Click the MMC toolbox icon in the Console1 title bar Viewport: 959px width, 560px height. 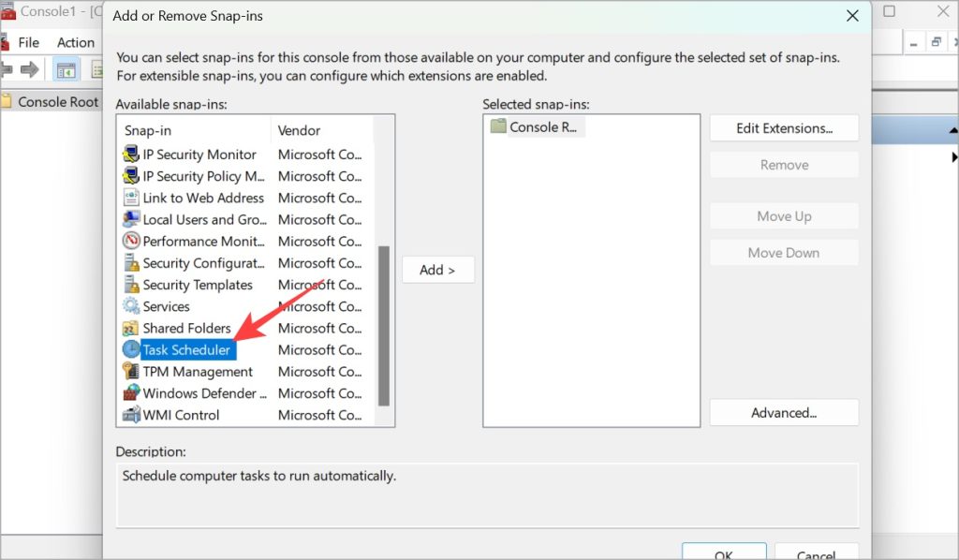(7, 11)
